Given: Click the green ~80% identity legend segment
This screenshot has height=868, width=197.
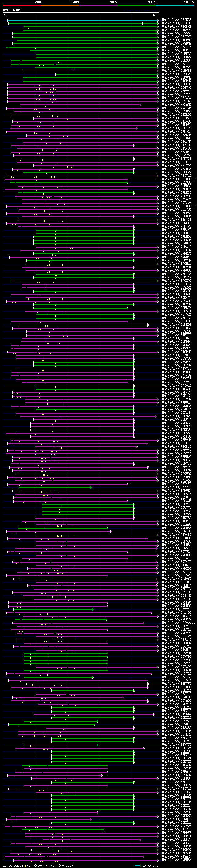Looking at the screenshot, I should click(137, 6).
